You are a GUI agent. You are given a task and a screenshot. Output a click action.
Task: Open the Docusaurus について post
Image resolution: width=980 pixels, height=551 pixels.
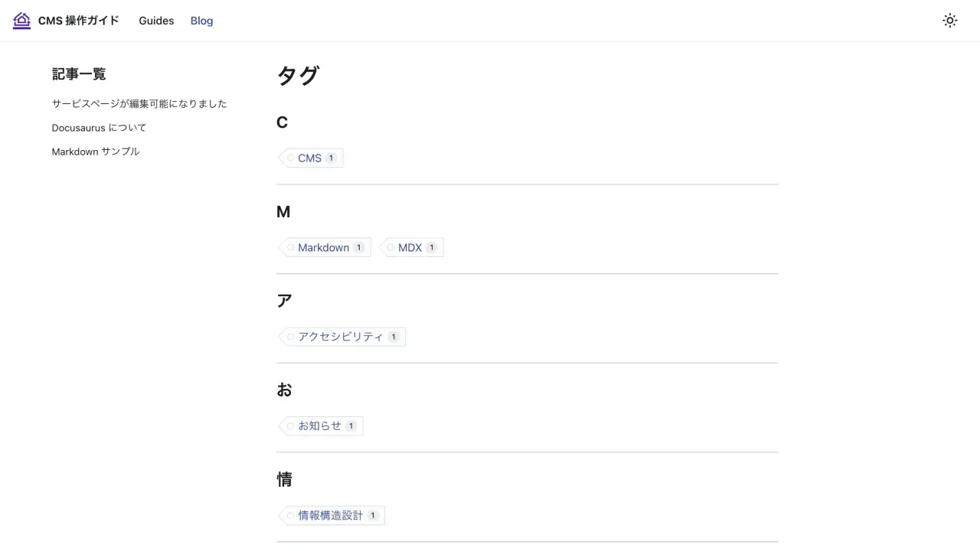(99, 128)
